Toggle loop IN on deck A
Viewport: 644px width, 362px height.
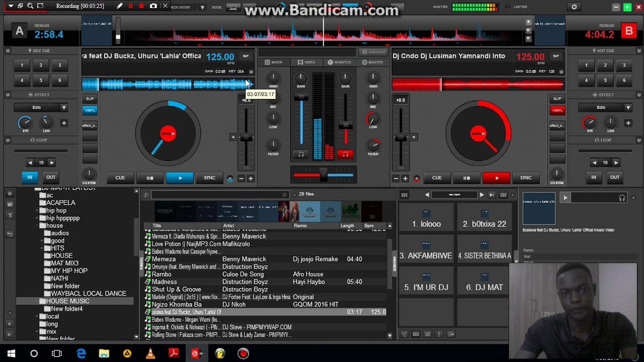[x=30, y=177]
